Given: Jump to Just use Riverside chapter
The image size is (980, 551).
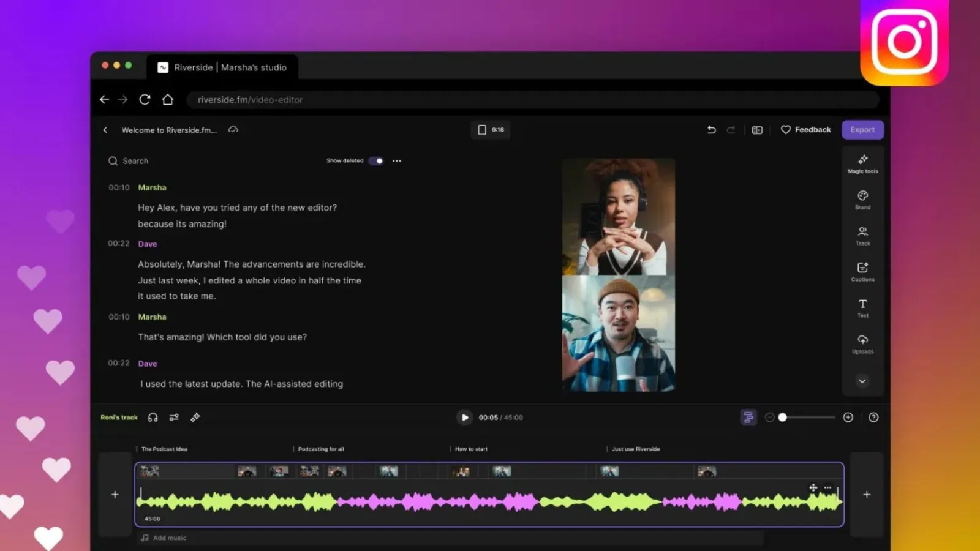Looking at the screenshot, I should pyautogui.click(x=636, y=449).
